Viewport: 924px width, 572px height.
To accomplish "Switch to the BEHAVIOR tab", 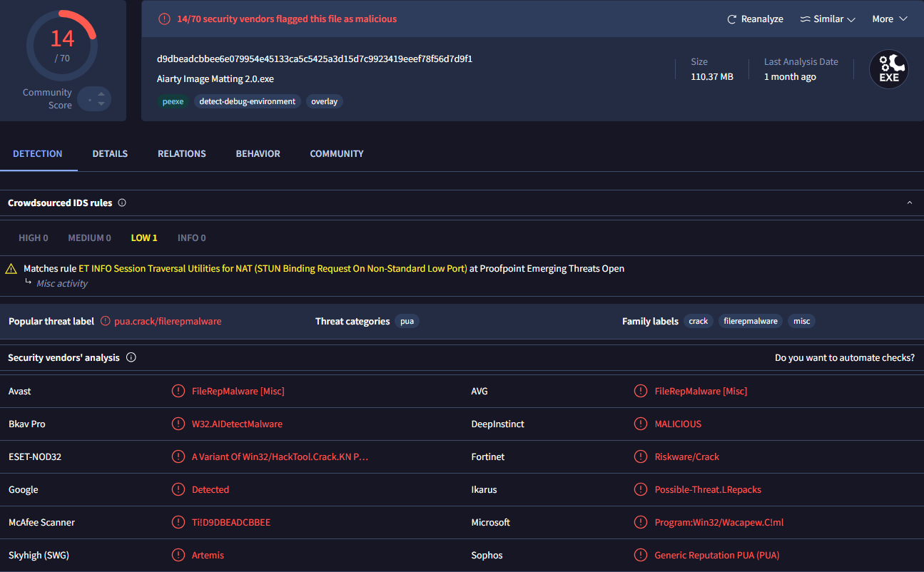I will pos(258,153).
